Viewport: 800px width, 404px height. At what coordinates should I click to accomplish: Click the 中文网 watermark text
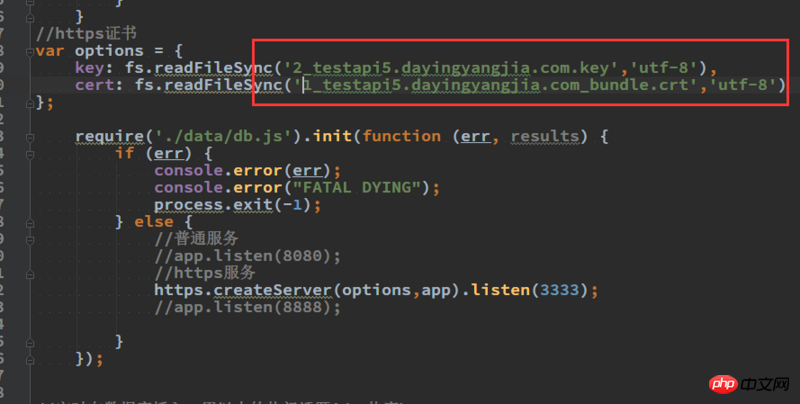(765, 384)
